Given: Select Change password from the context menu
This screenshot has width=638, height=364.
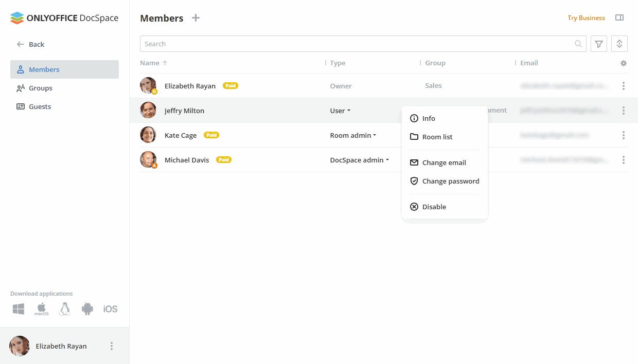Looking at the screenshot, I should click(x=450, y=181).
